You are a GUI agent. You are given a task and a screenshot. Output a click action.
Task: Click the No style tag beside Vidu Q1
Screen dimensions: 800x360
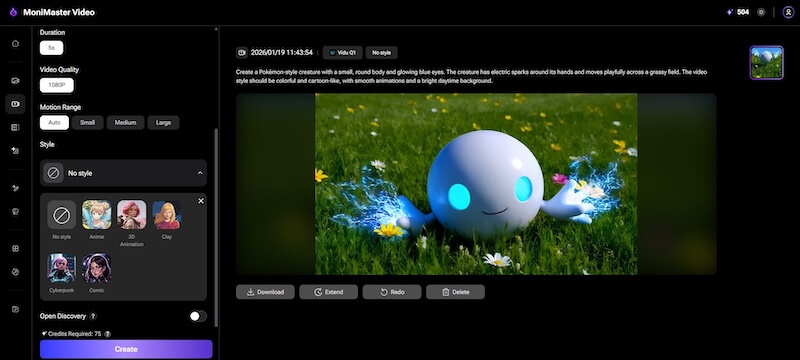381,53
